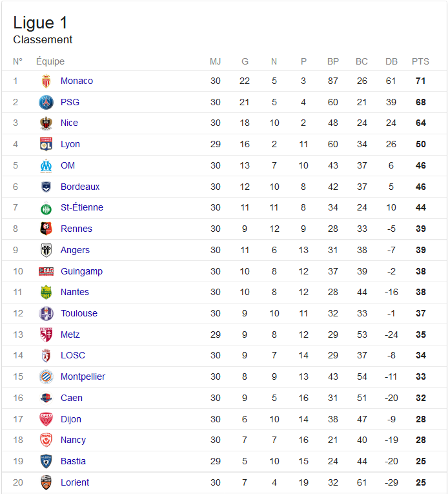The height and width of the screenshot is (494, 448).
Task: Open the Toulouse team link
Action: 79,313
